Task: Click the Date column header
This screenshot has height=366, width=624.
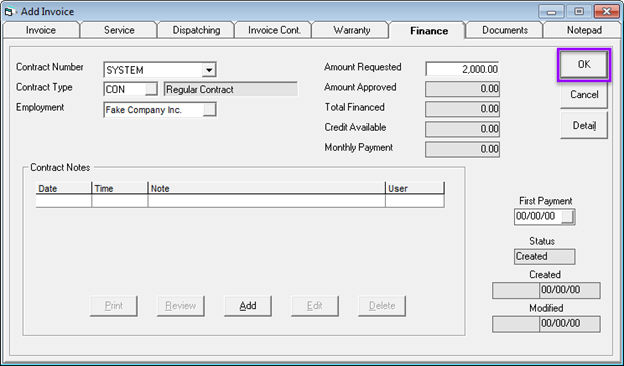Action: pyautogui.click(x=64, y=189)
